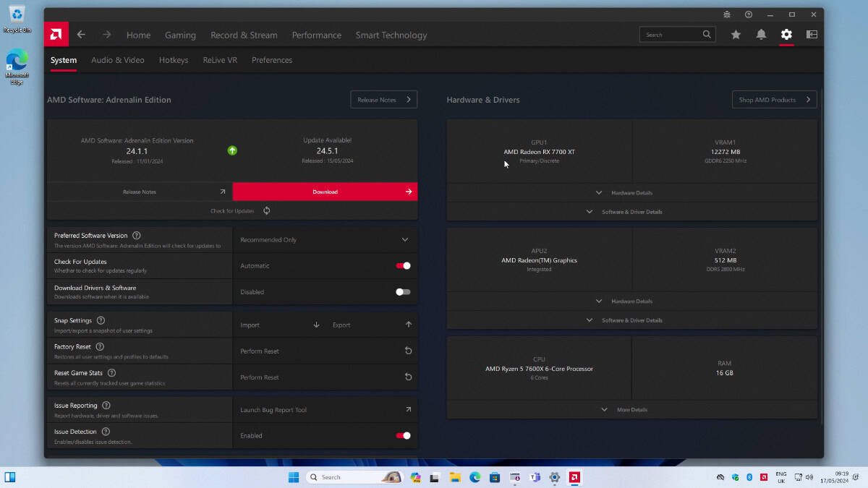
Task: Switch to Preferences settings tab
Action: coord(272,60)
